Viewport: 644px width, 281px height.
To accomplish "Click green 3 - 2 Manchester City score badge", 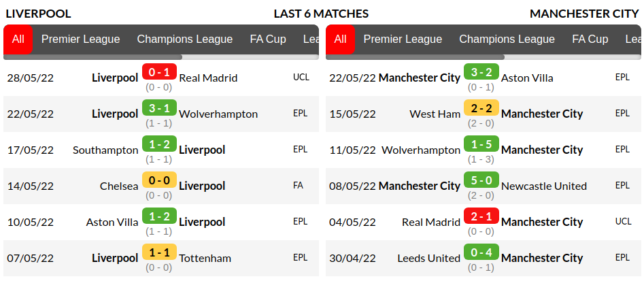I will [x=481, y=71].
